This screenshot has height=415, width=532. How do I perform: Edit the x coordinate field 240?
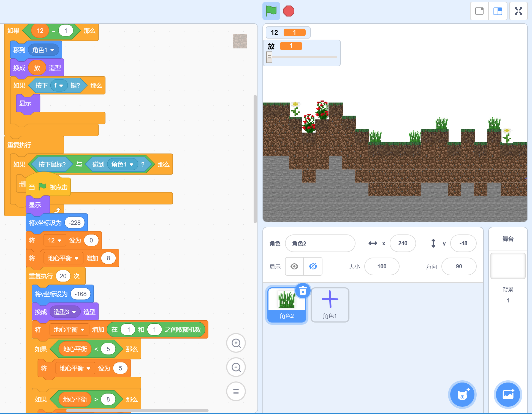pyautogui.click(x=403, y=243)
